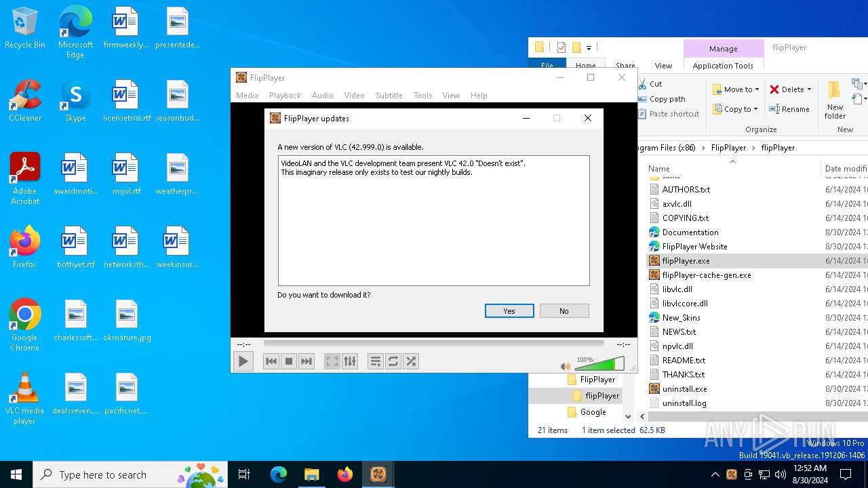Open the Recycle Bin desktop icon

25,28
